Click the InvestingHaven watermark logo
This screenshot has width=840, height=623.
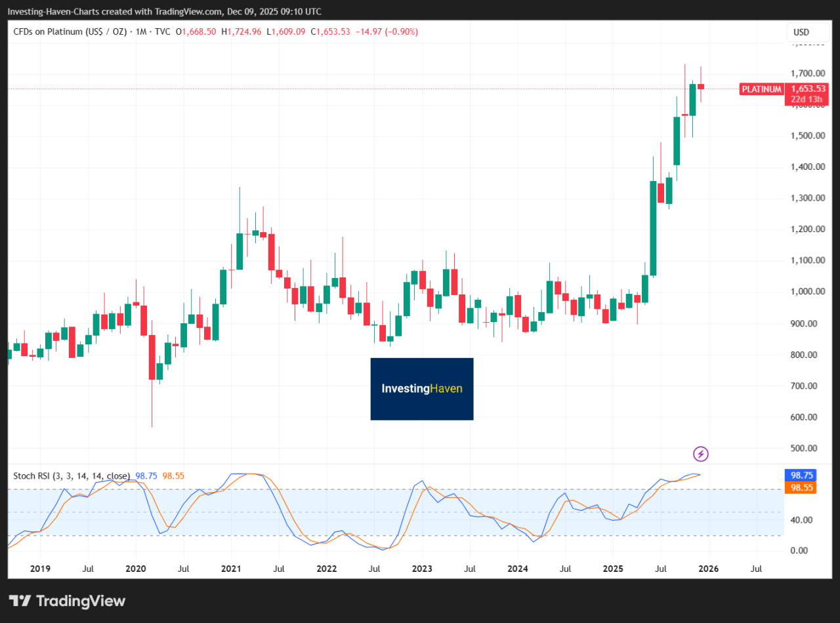pos(422,389)
